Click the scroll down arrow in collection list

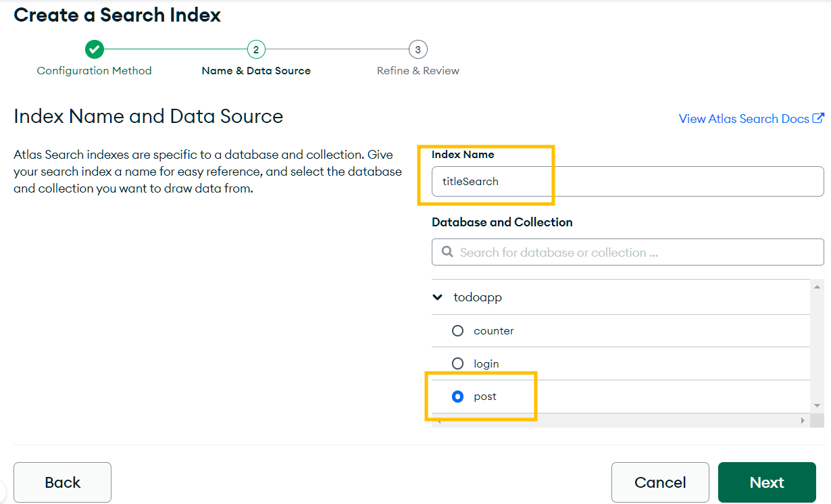click(817, 405)
